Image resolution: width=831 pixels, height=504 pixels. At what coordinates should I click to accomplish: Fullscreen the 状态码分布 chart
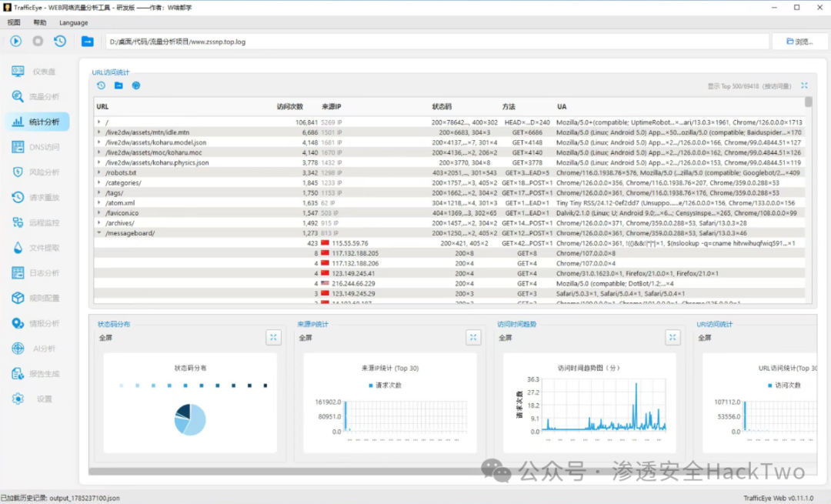[273, 338]
